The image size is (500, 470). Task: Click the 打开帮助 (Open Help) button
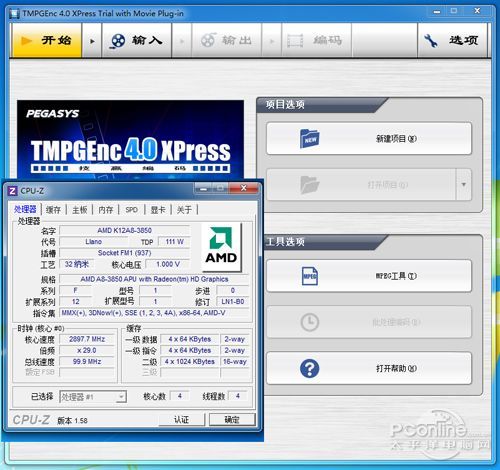pyautogui.click(x=369, y=368)
